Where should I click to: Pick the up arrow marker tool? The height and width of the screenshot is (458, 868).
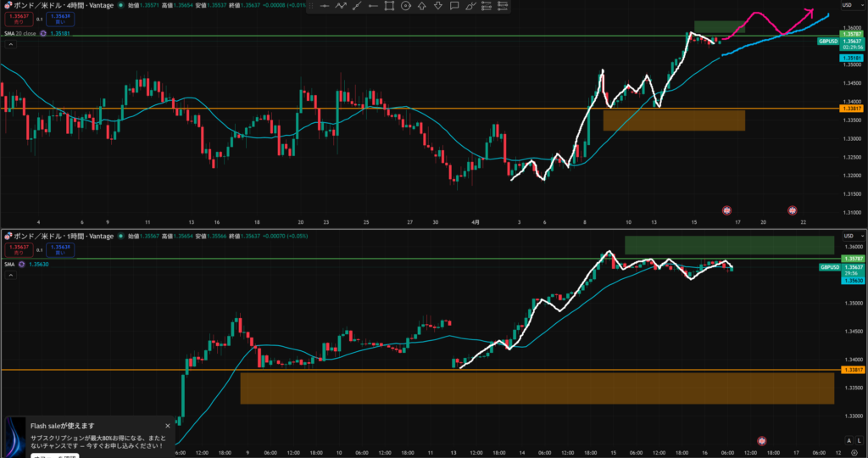(x=422, y=6)
